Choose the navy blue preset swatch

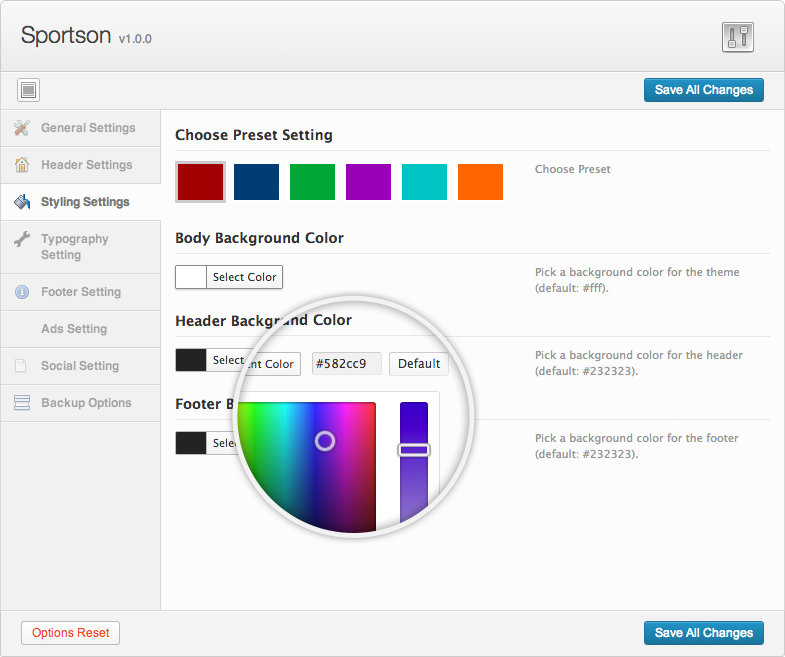pyautogui.click(x=256, y=182)
